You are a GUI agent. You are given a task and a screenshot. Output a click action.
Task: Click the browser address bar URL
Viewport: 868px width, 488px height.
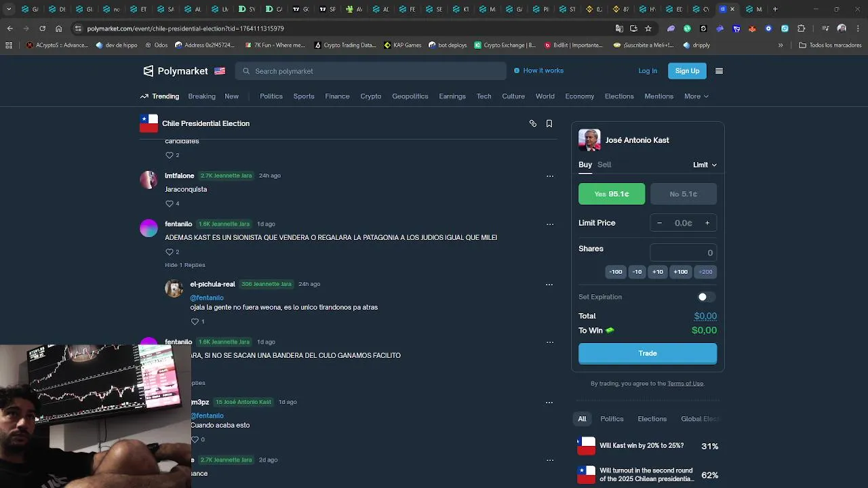click(x=185, y=28)
